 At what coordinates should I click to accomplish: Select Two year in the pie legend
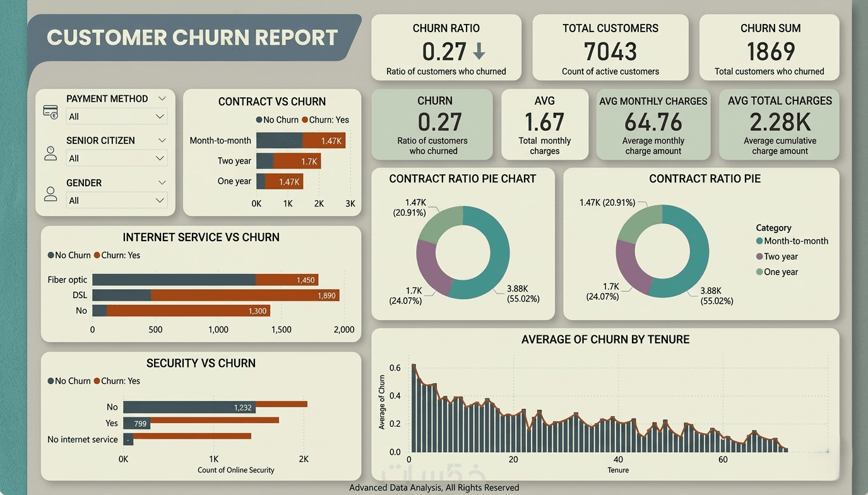click(776, 256)
